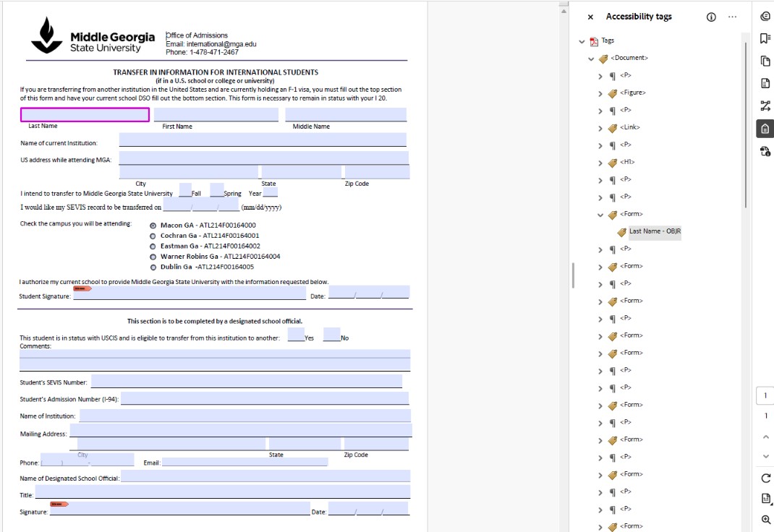
Task: Click the Name of current Institution field
Action: pos(263,140)
